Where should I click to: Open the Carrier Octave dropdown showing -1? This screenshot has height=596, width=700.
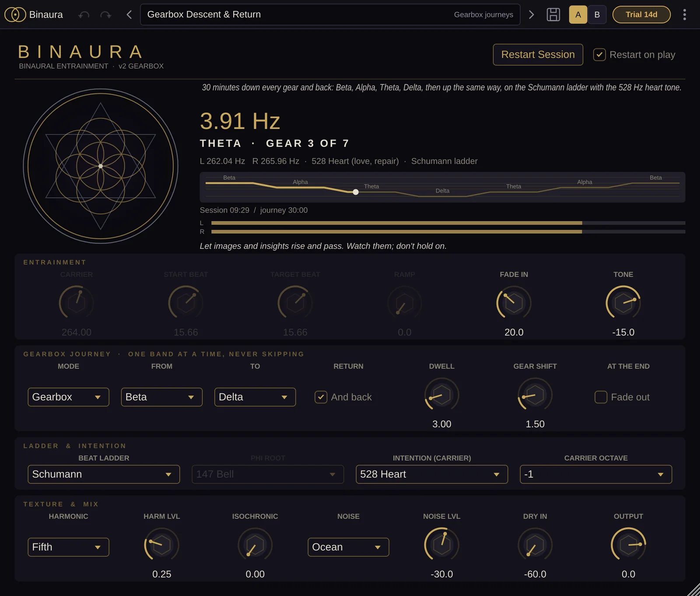(x=596, y=474)
